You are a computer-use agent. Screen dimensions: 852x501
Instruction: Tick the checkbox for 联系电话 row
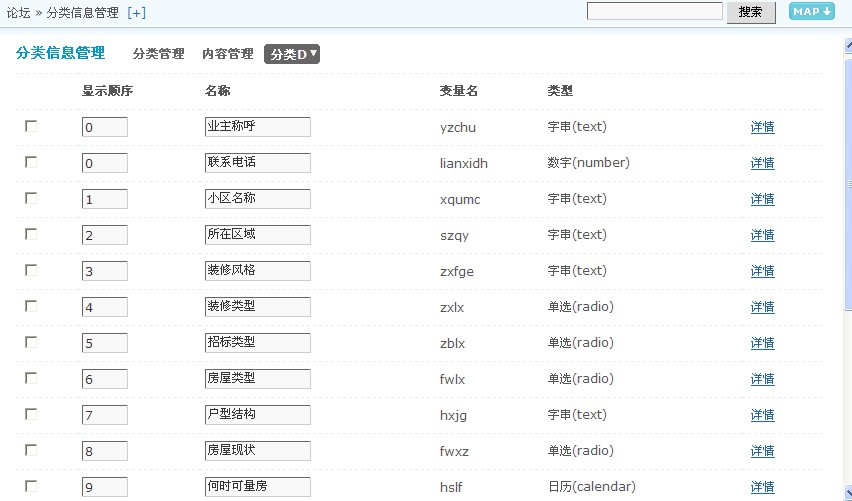point(31,162)
